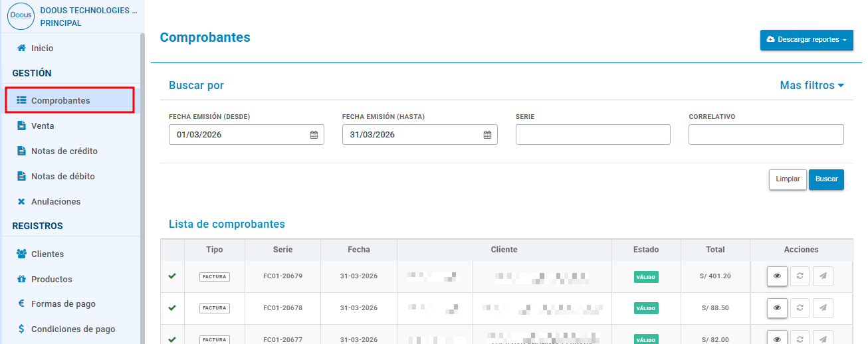Click refresh icon for FC01-20678 row
This screenshot has width=868, height=344.
click(x=800, y=308)
